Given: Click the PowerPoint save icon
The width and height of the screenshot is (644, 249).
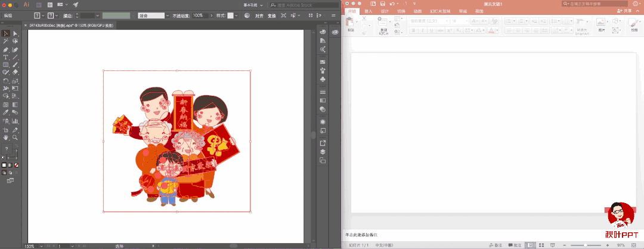Looking at the screenshot, I should [383, 4].
